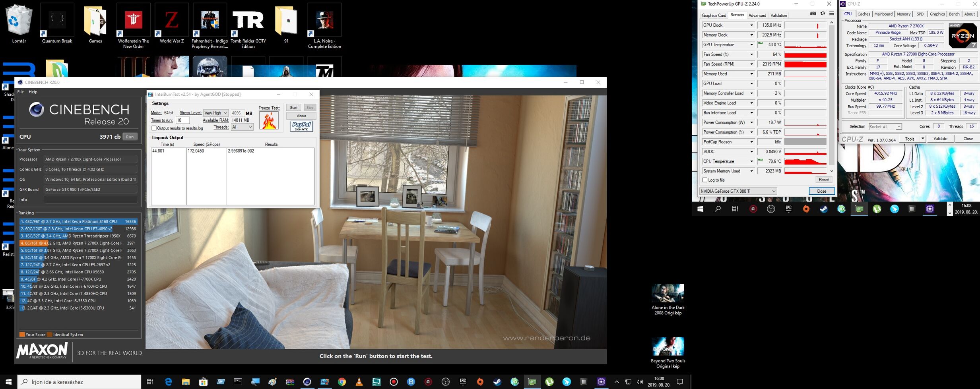Click the GPU-Z refresh icon
Image resolution: width=980 pixels, height=389 pixels.
[823, 14]
